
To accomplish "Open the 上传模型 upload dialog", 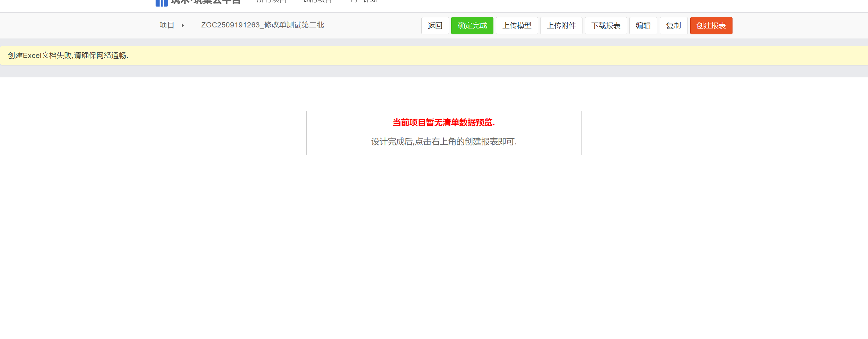I will 517,25.
